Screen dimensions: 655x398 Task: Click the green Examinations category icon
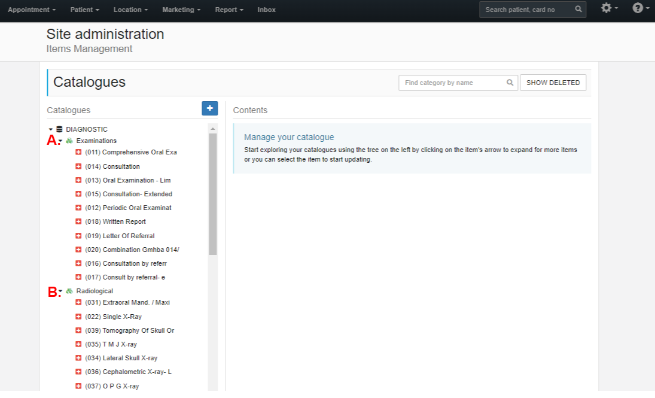pyautogui.click(x=69, y=141)
